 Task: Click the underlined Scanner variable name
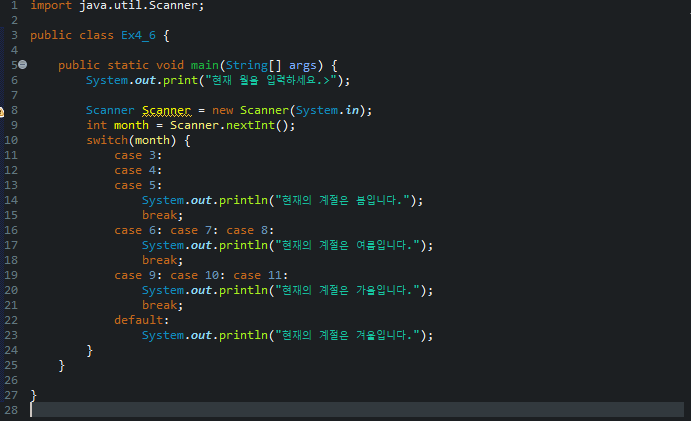click(x=167, y=110)
